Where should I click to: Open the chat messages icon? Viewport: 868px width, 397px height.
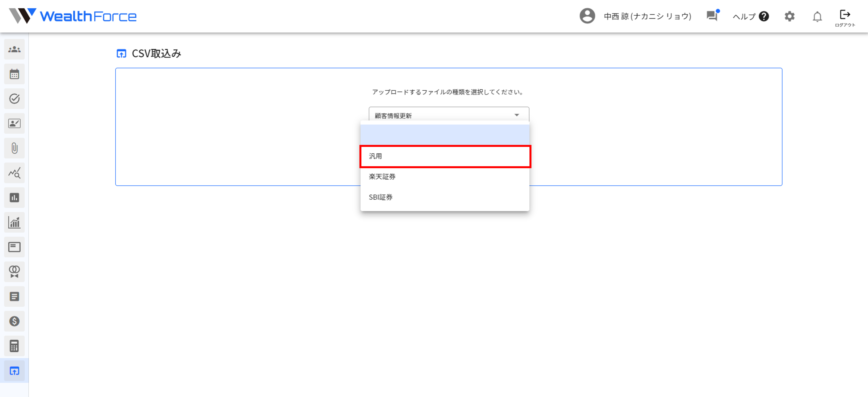712,16
